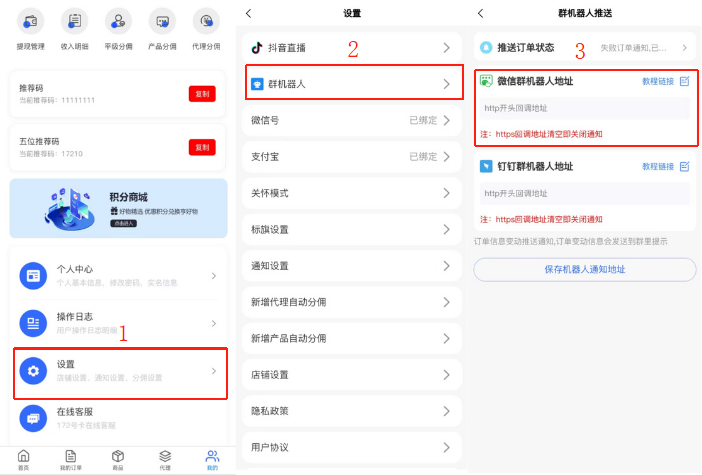Open the 教程链接 for WeChat robot
The image size is (702, 475).
(657, 81)
